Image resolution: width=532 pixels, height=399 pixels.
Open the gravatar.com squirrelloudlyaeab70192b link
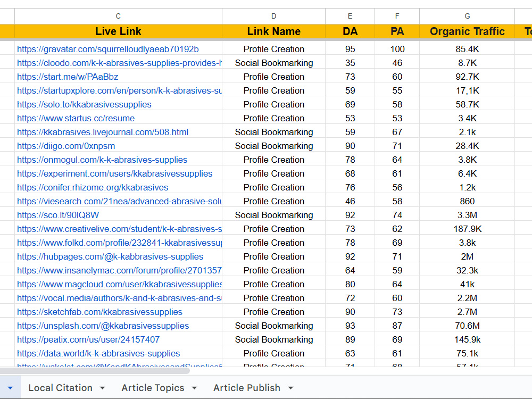[108, 49]
